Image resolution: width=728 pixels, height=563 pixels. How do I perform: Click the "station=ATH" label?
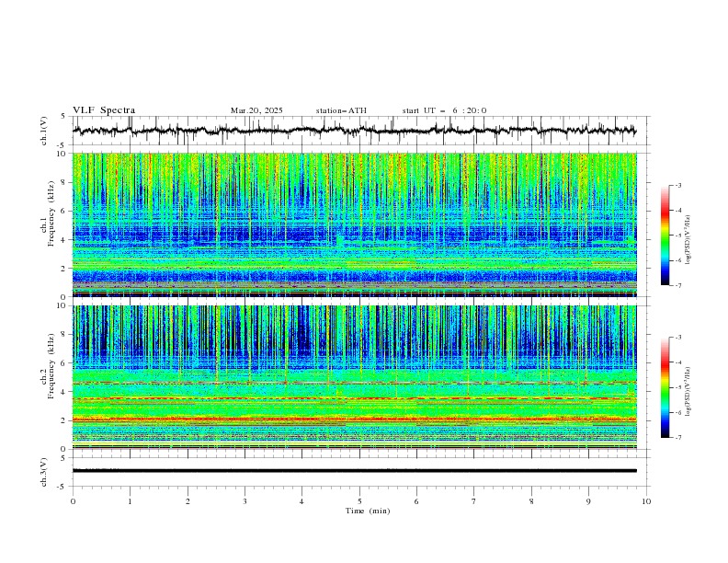(x=341, y=110)
